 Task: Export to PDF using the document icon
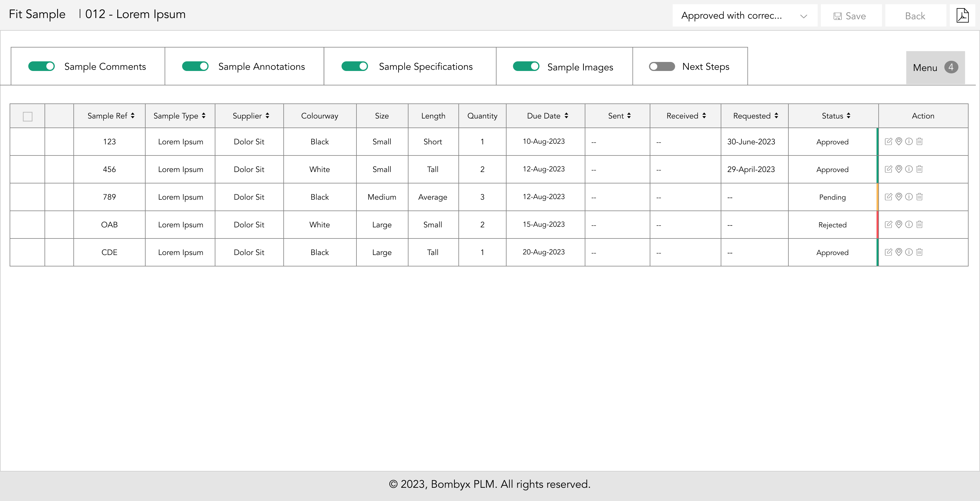point(963,16)
